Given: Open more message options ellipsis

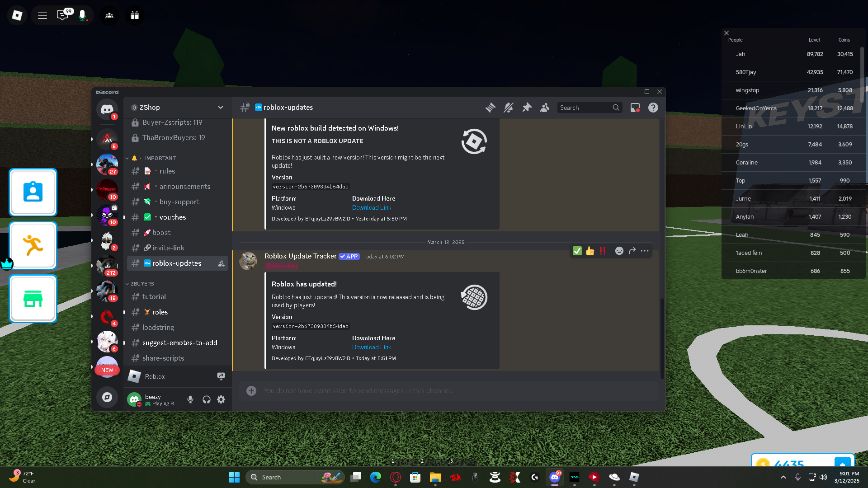Looking at the screenshot, I should pos(645,251).
